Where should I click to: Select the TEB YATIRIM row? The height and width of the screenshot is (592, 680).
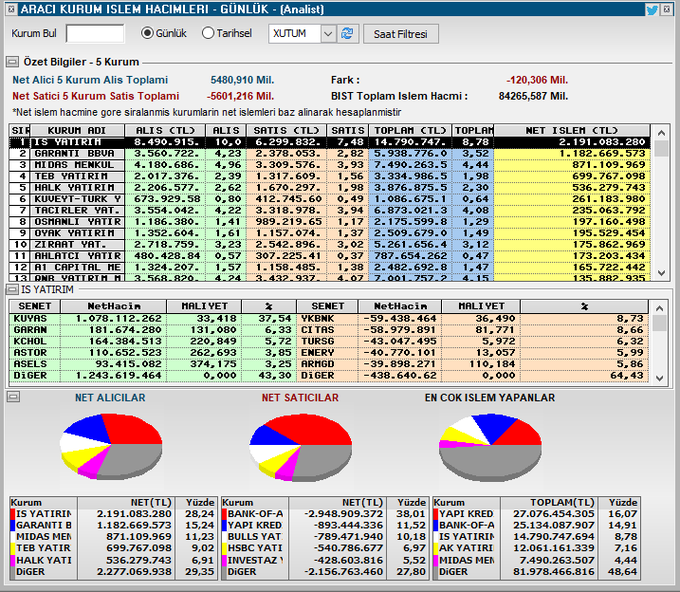(330, 176)
